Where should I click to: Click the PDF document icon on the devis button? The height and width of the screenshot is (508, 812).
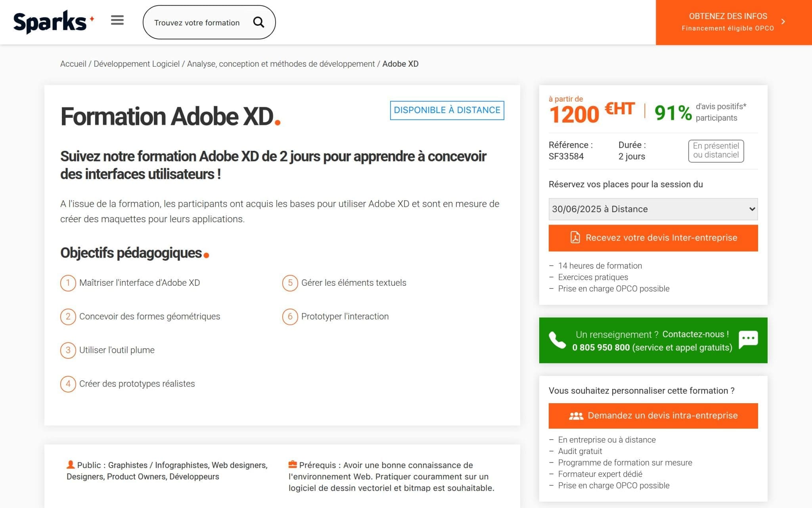click(x=575, y=237)
